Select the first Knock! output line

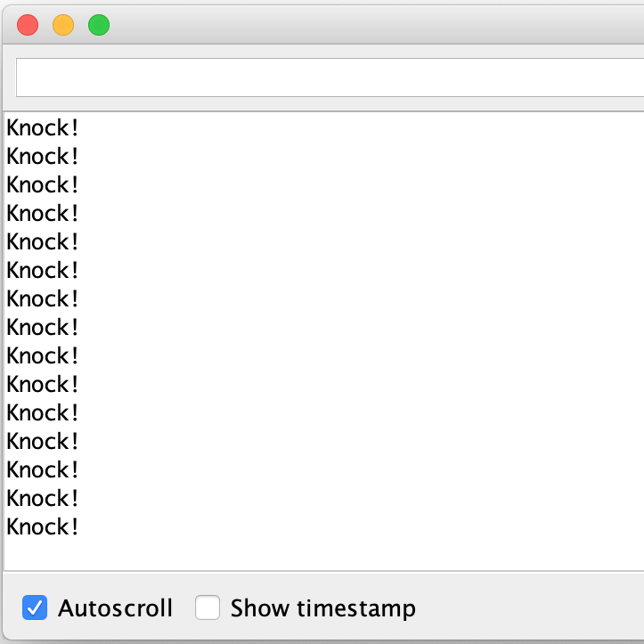click(42, 127)
